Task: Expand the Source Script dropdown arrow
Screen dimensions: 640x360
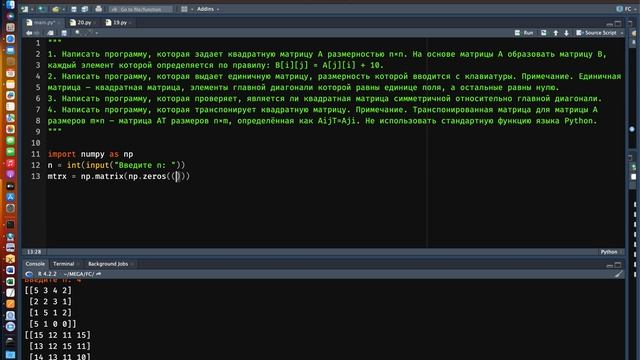Action: pos(622,33)
